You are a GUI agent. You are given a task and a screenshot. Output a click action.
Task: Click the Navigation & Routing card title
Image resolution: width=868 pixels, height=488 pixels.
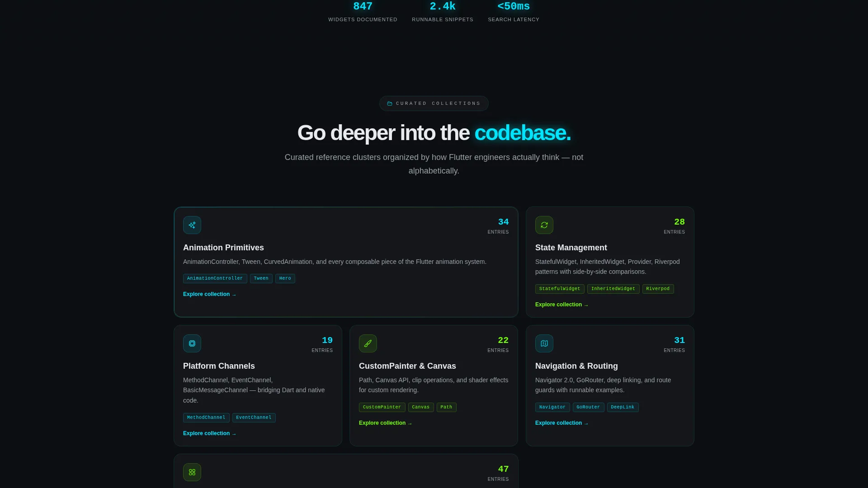(x=576, y=366)
